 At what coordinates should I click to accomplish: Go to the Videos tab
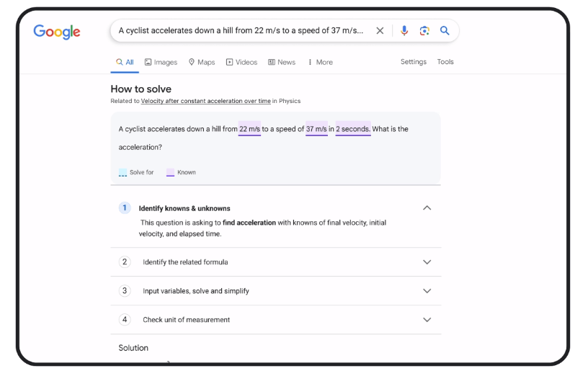click(241, 63)
